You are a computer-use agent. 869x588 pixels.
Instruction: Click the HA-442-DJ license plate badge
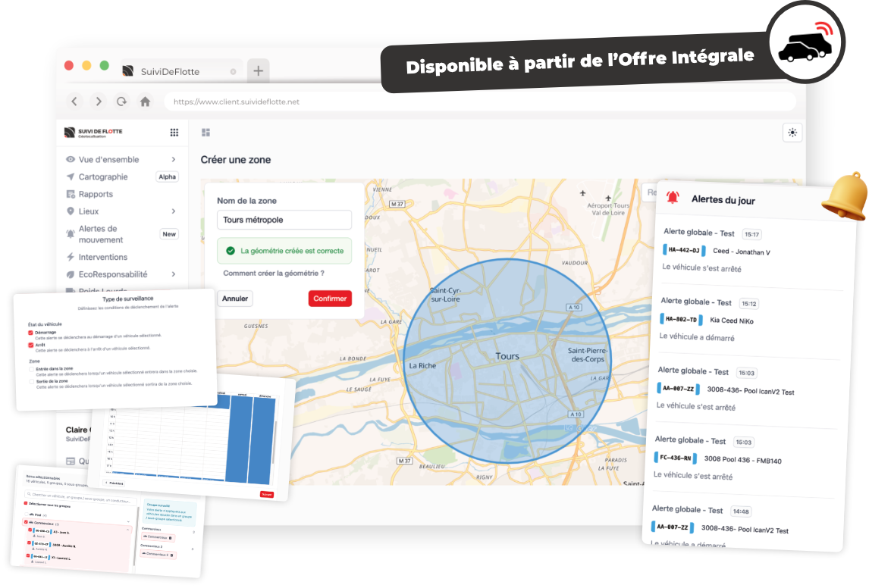click(x=684, y=250)
